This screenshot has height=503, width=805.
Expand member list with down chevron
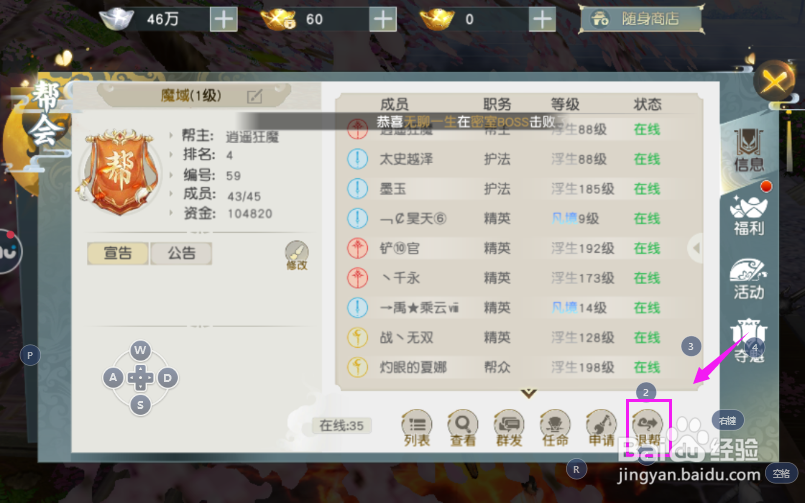(528, 394)
